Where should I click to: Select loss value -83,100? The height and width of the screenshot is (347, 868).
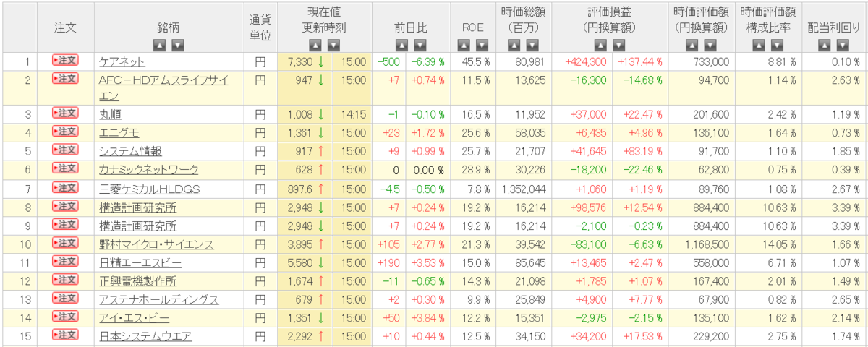(588, 244)
